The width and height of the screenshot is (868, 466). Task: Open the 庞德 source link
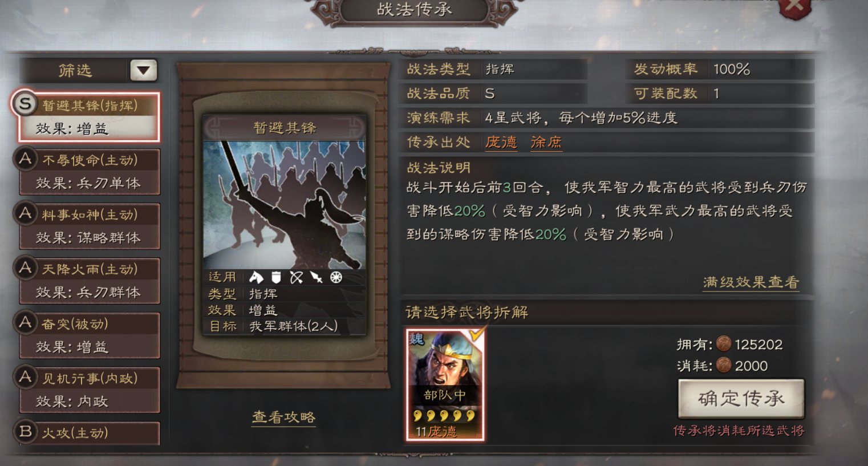[501, 143]
